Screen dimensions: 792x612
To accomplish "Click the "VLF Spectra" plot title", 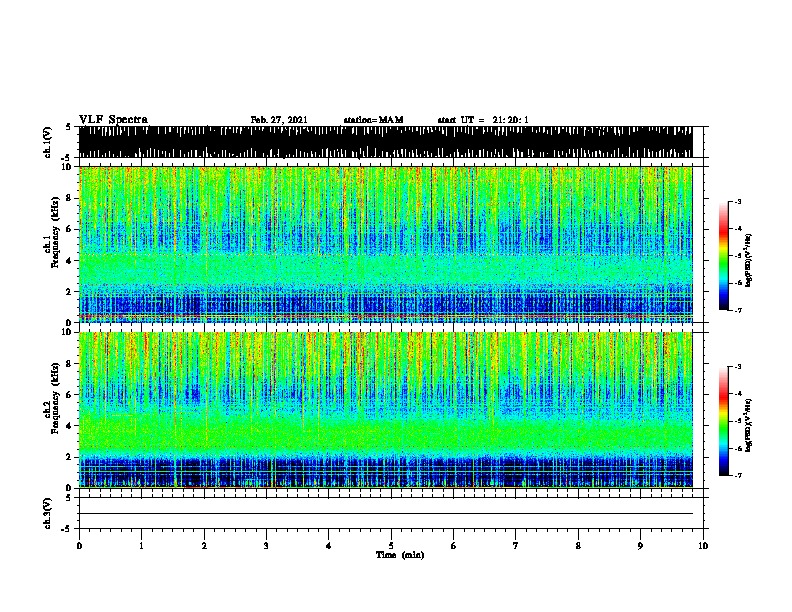I will click(x=113, y=120).
